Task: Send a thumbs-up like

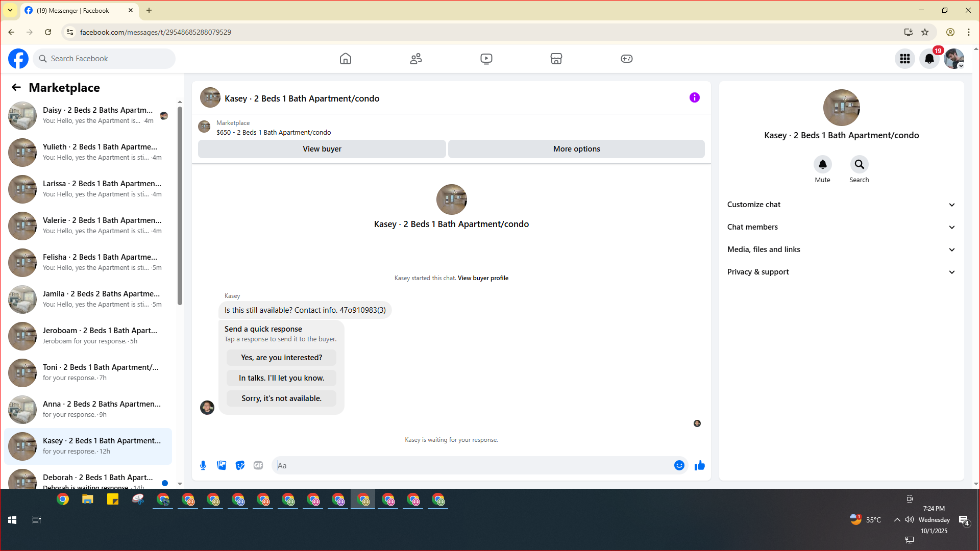Action: click(700, 465)
